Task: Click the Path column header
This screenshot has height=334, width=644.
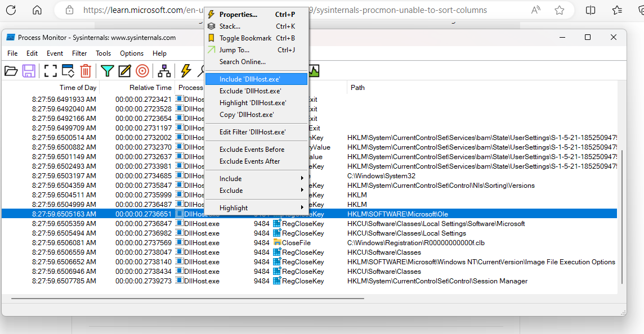Action: (357, 87)
